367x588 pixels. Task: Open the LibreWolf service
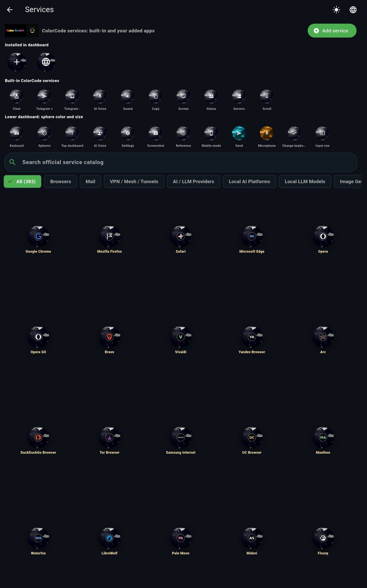109,538
